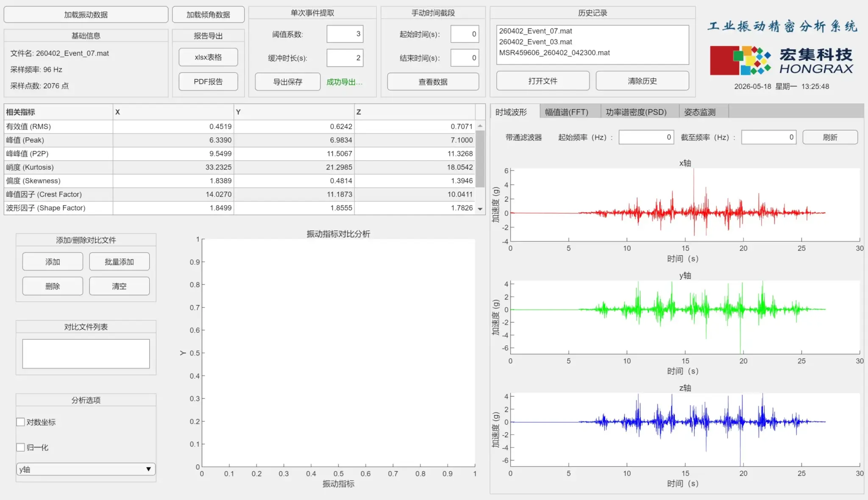
Task: Click the 采样点数: 2076 点 text
Action: (x=39, y=86)
